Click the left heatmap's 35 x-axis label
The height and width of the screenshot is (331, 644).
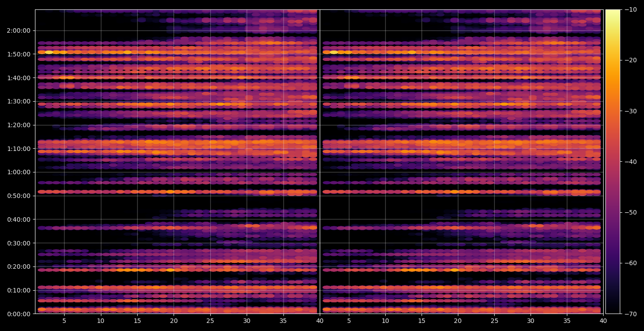[x=283, y=321]
